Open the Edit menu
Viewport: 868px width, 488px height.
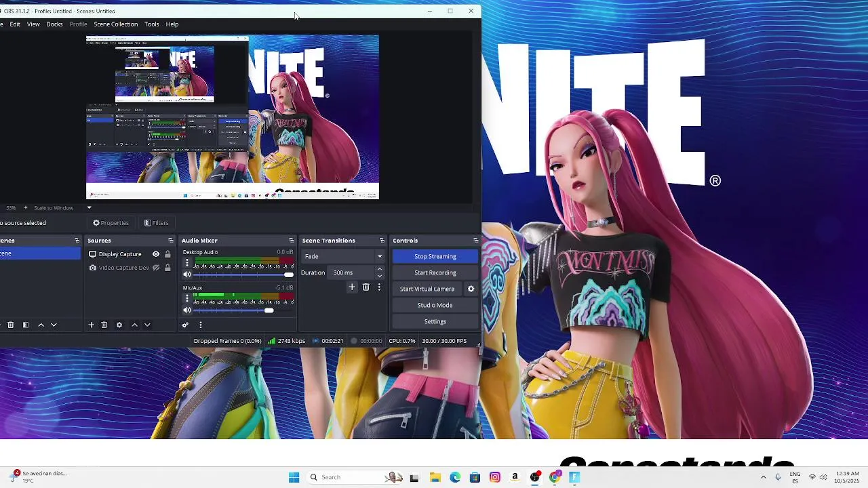15,24
